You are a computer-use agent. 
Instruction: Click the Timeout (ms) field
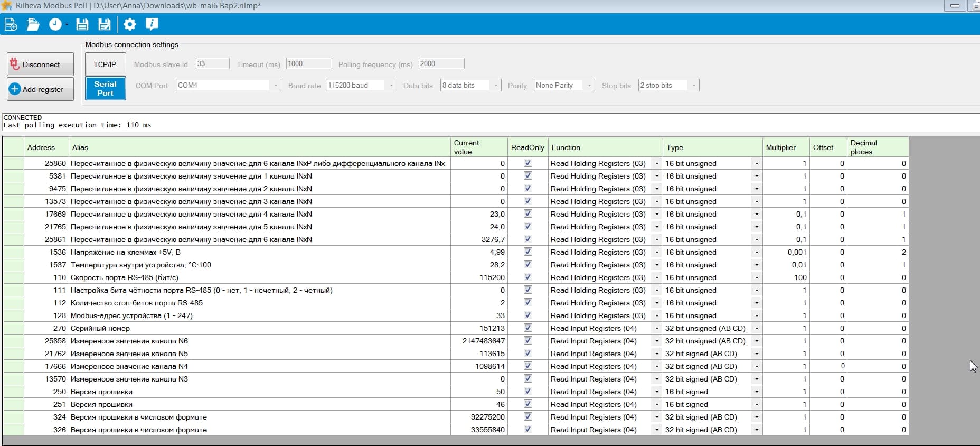click(309, 63)
